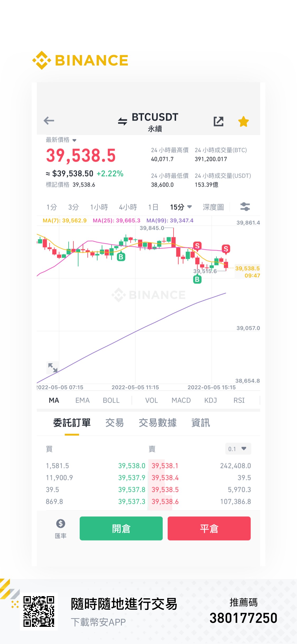Tap the red 平倉 button
297x644 pixels.
click(209, 528)
